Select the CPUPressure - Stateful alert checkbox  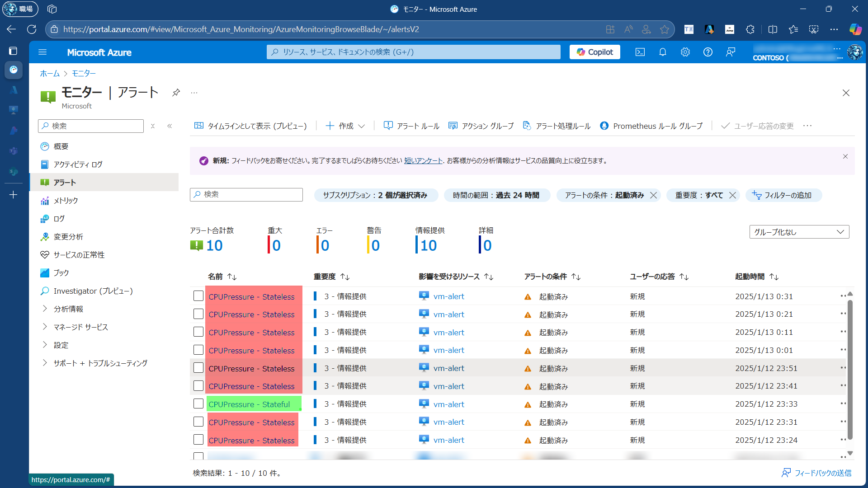198,404
